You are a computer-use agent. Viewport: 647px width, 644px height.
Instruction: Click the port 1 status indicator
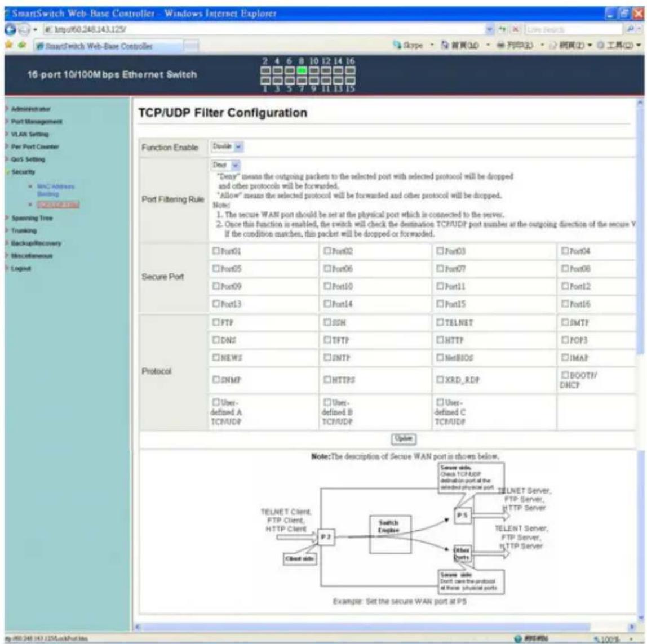(265, 80)
